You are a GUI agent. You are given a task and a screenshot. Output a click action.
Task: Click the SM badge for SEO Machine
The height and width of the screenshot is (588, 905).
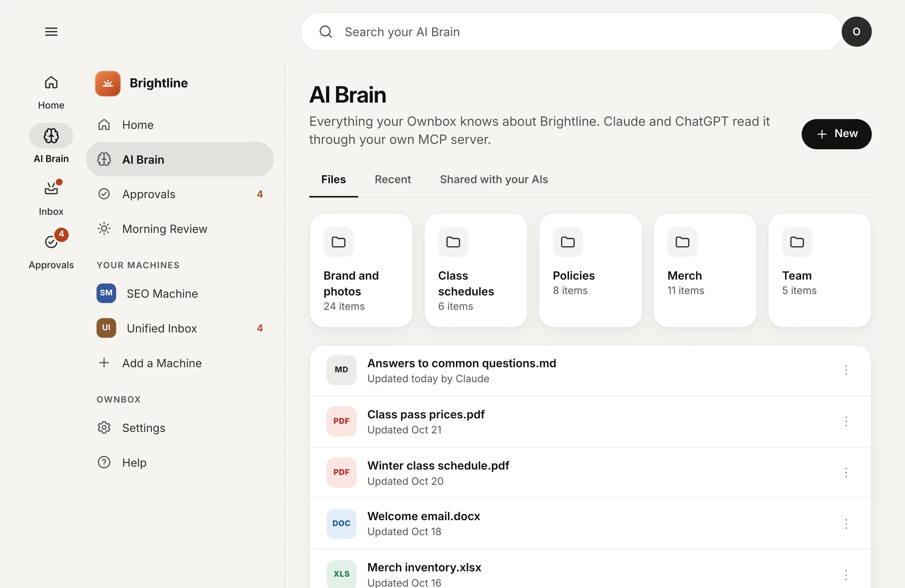[x=106, y=293]
